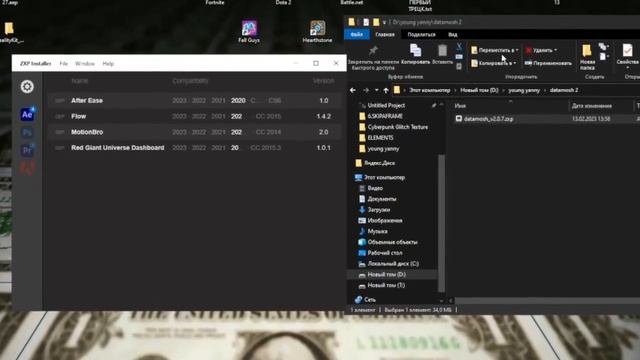Select the After Ease extension row
This screenshot has width=640, height=360.
tap(194, 100)
